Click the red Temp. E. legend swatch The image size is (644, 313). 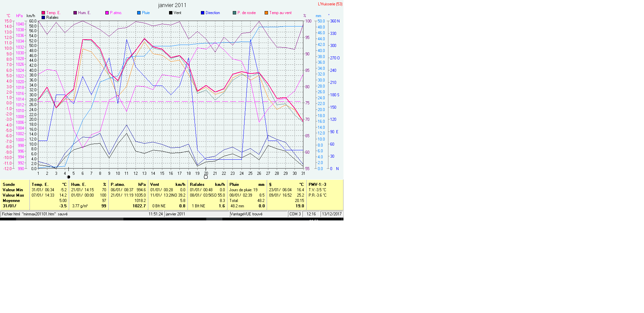pos(43,13)
